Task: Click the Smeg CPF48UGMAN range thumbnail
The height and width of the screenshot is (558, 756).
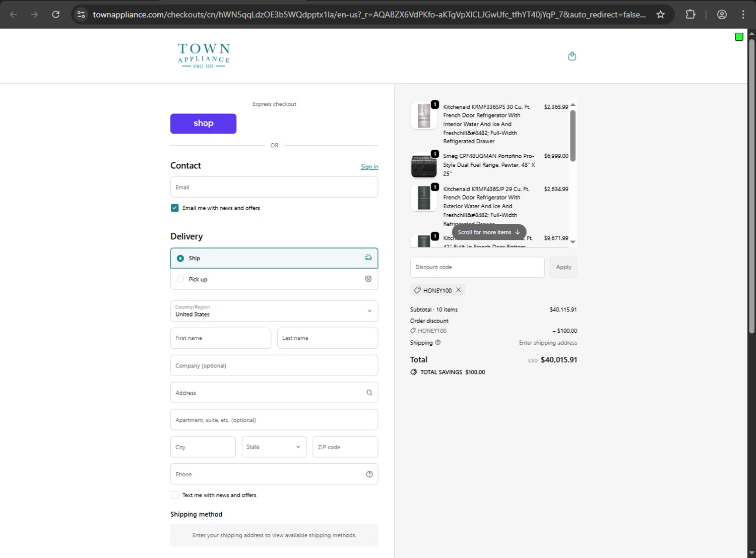Action: coord(424,165)
